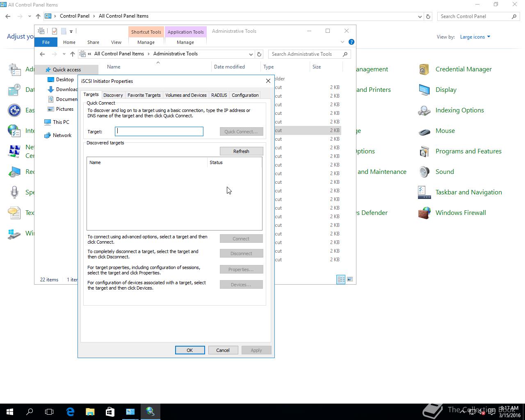525x420 pixels.
Task: Switch to the Configuration tab
Action: 245,95
